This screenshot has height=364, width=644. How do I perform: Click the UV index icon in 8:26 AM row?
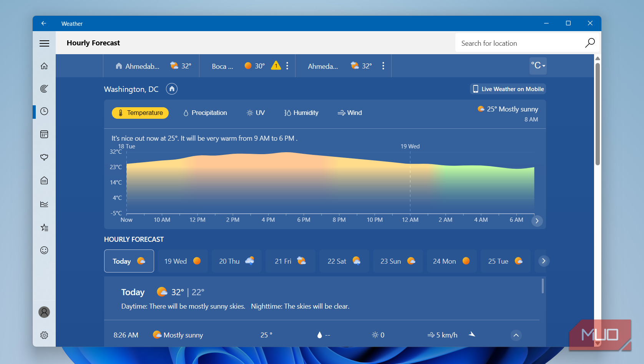tap(375, 335)
